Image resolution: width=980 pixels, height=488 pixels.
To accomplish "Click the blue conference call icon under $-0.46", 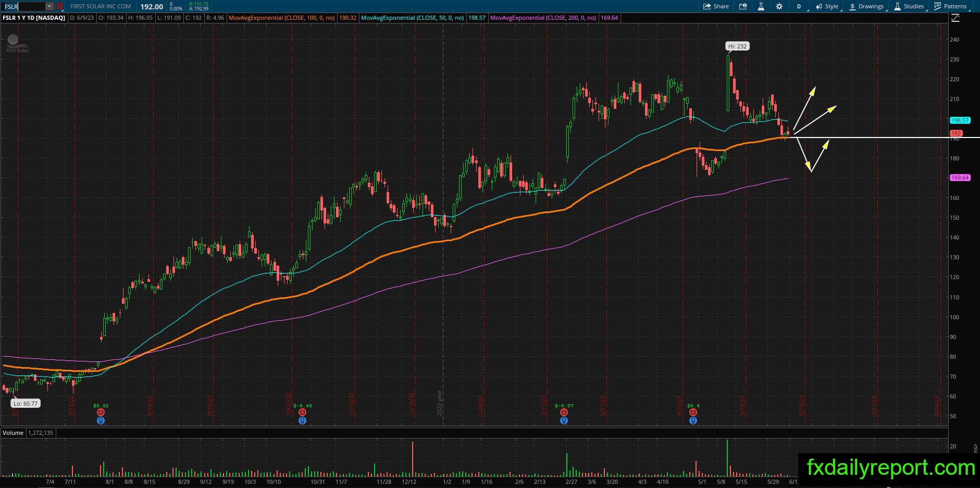I will coord(302,420).
